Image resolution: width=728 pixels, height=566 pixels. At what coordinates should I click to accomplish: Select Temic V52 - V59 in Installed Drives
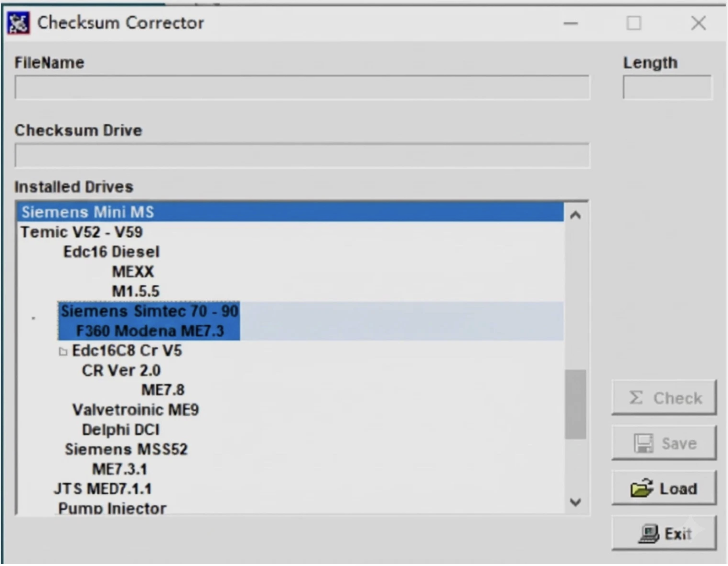(x=82, y=232)
